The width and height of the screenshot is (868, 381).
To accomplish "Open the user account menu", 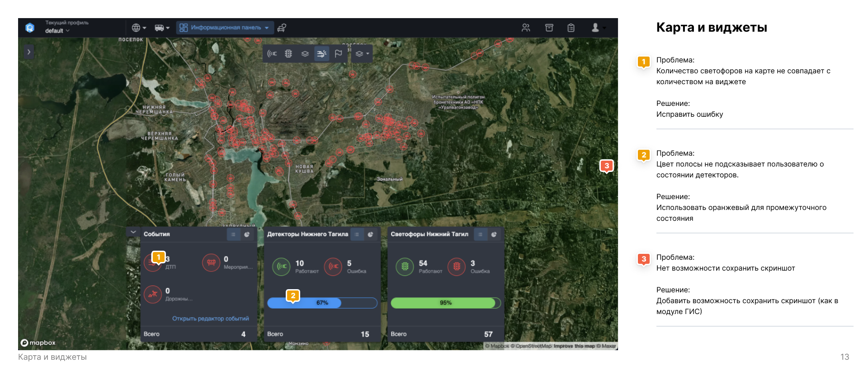I will 598,28.
